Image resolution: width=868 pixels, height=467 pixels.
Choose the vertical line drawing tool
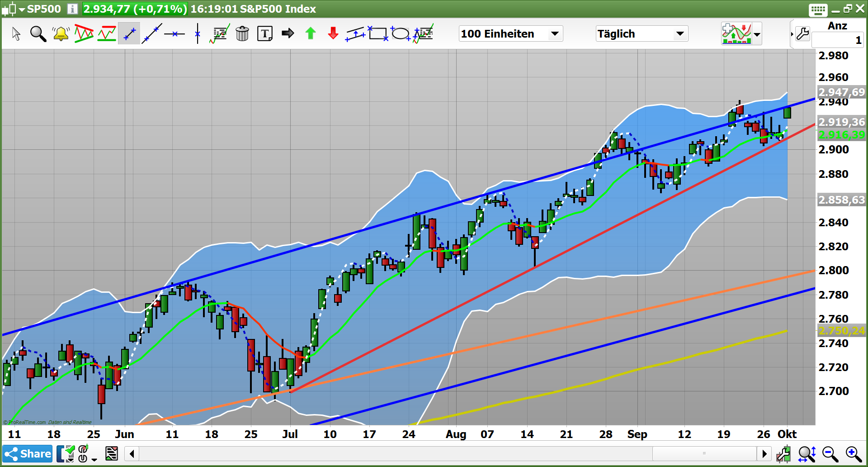click(x=197, y=33)
